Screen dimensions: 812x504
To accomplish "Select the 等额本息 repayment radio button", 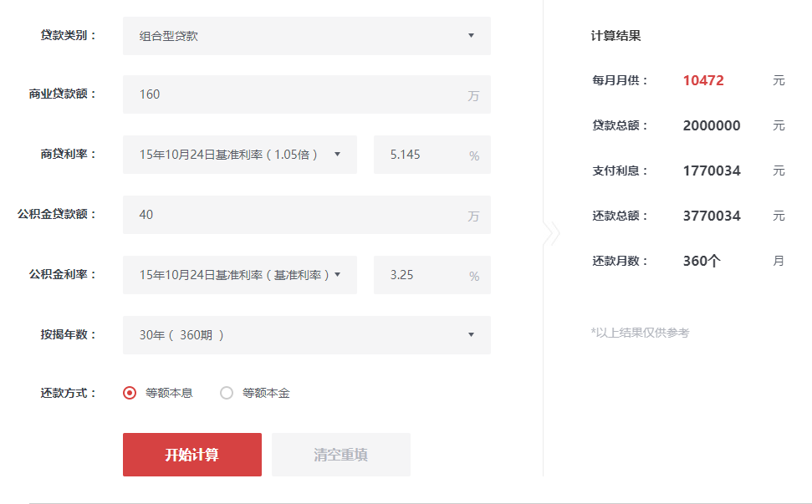I will (130, 393).
